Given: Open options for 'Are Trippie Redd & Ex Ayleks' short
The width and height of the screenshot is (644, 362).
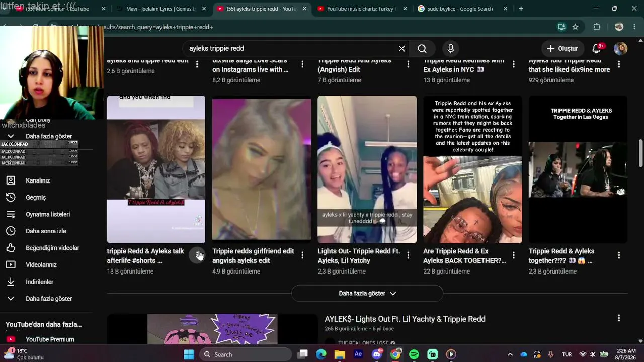Looking at the screenshot, I should coord(513,255).
